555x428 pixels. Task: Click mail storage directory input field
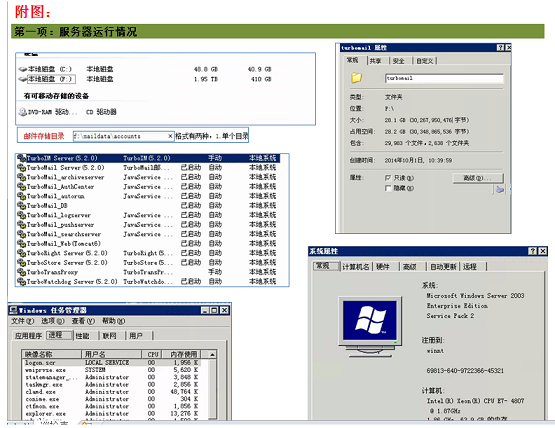click(x=123, y=136)
